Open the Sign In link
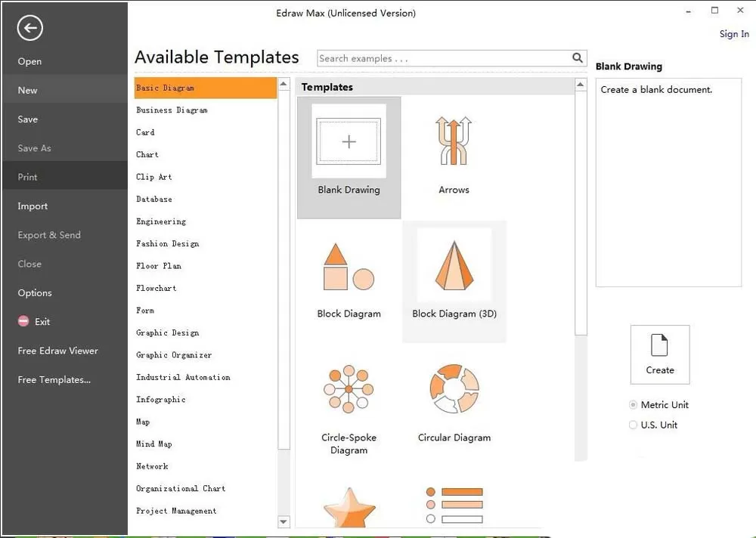Viewport: 756px width, 538px height. coord(734,34)
